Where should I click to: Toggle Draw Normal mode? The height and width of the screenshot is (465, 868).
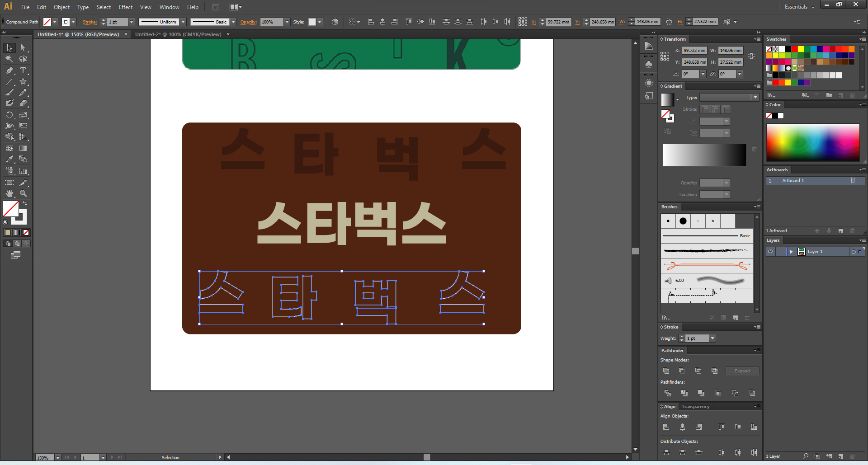coord(8,244)
